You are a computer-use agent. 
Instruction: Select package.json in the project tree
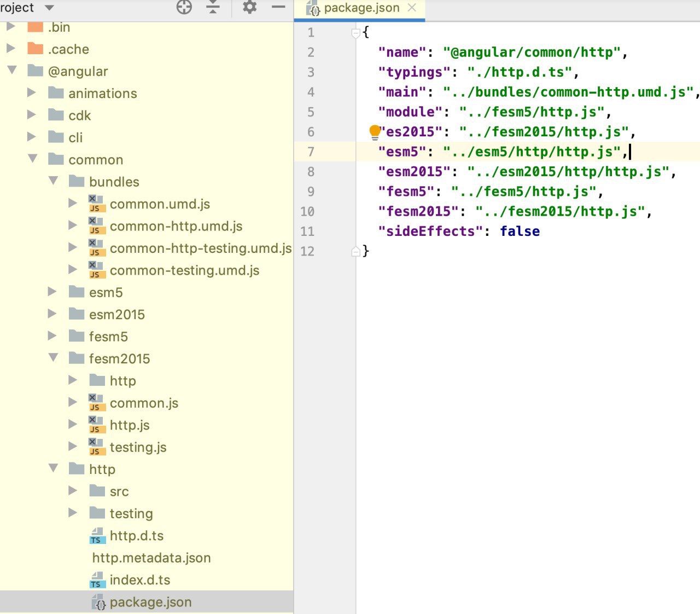151,602
